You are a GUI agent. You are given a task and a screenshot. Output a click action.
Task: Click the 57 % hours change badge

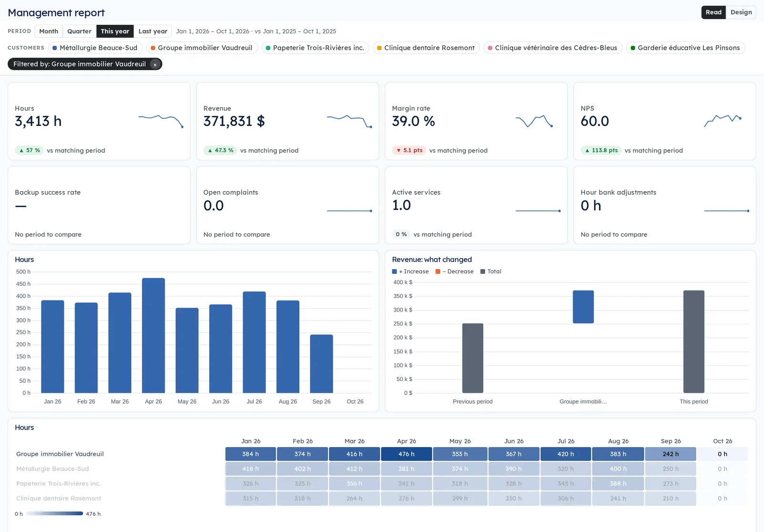click(29, 150)
